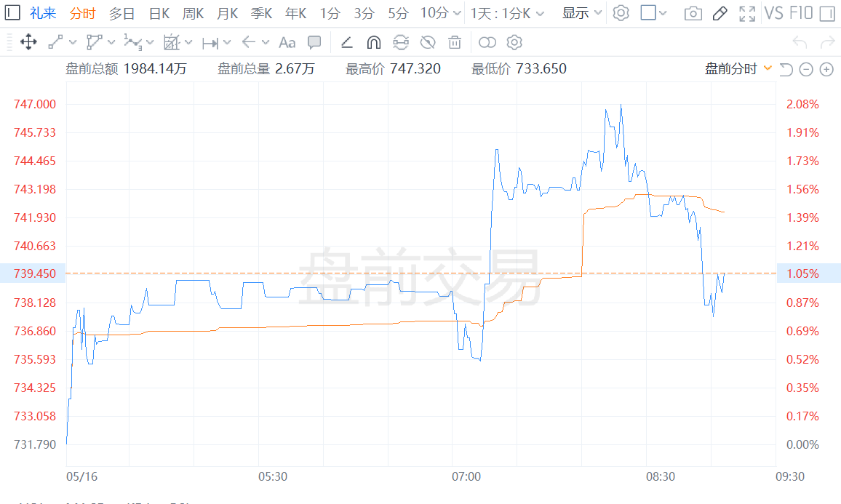Toggle the right sidebar panel
This screenshot has height=504, width=841.
point(826,13)
